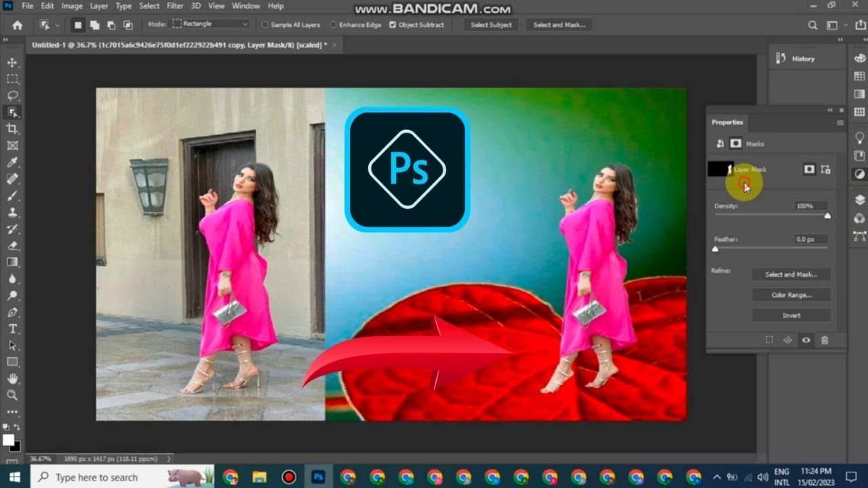Click Select and Mask in Properties panel
868x488 pixels.
point(791,274)
